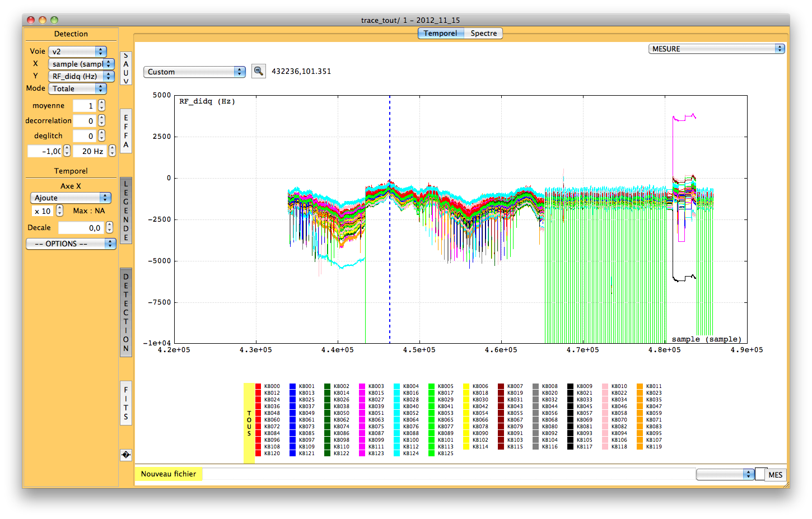
Task: Click the black KB009 legend marker
Action: point(570,386)
